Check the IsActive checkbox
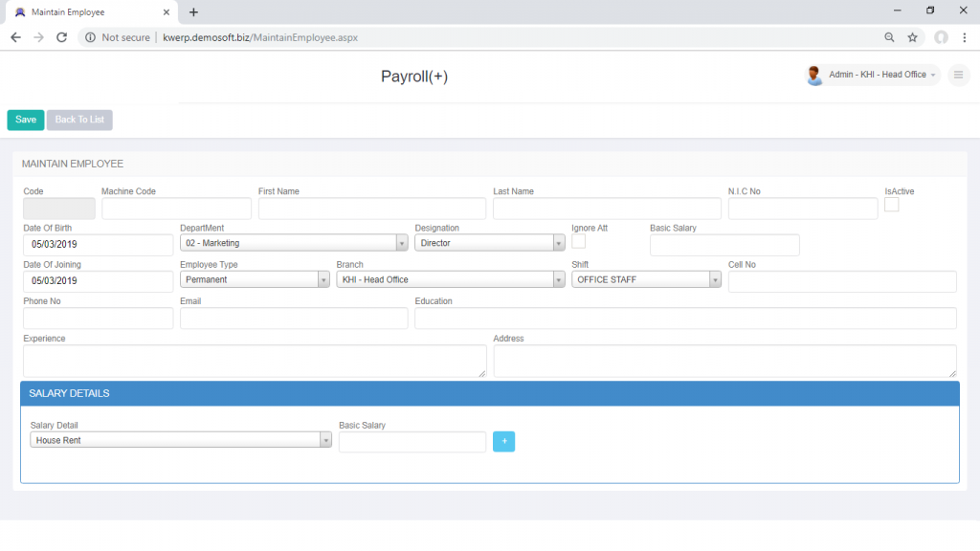The width and height of the screenshot is (980, 551). point(894,204)
